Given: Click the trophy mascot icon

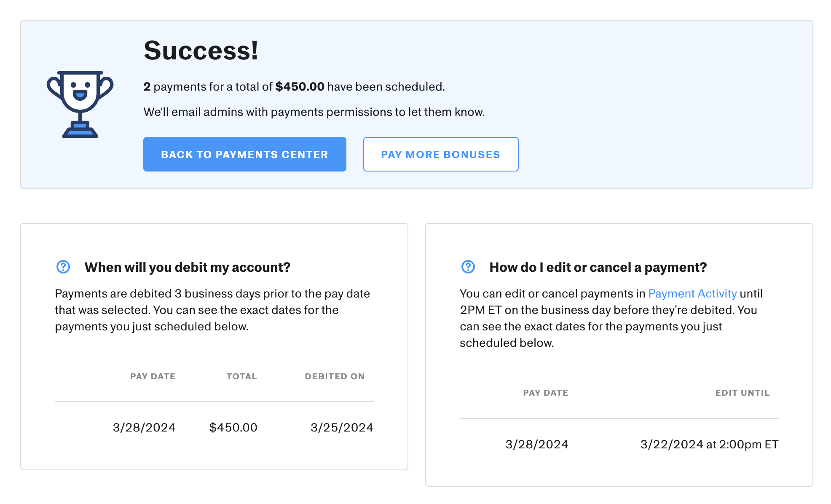Looking at the screenshot, I should [x=80, y=104].
